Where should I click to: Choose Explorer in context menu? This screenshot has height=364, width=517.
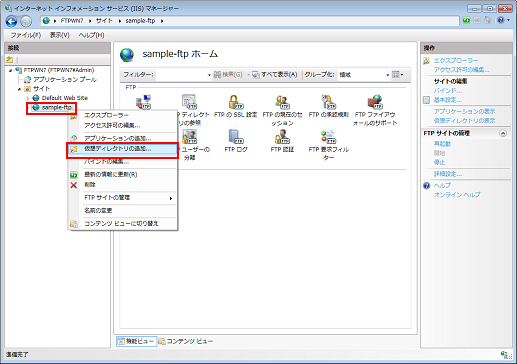[x=122, y=115]
